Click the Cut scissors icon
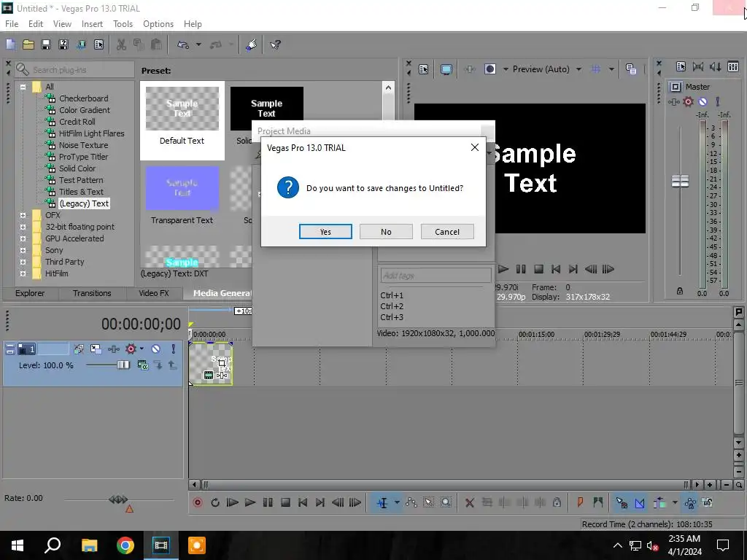 [x=122, y=44]
